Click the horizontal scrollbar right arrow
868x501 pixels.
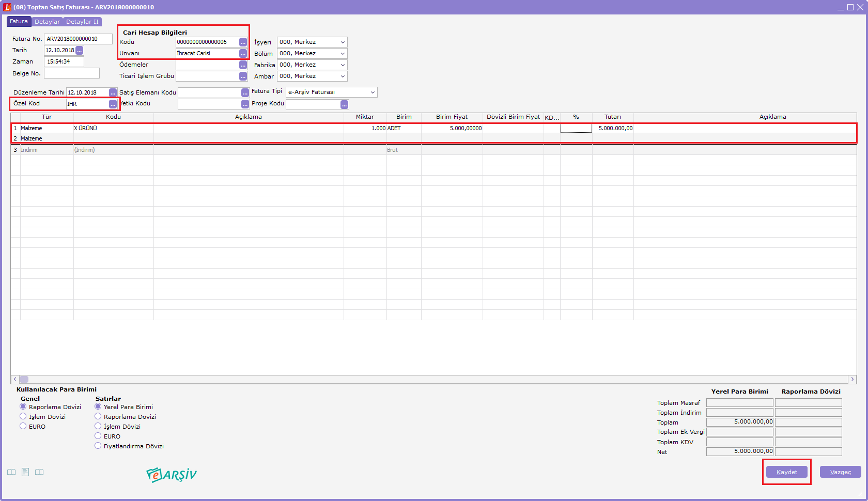tap(853, 380)
